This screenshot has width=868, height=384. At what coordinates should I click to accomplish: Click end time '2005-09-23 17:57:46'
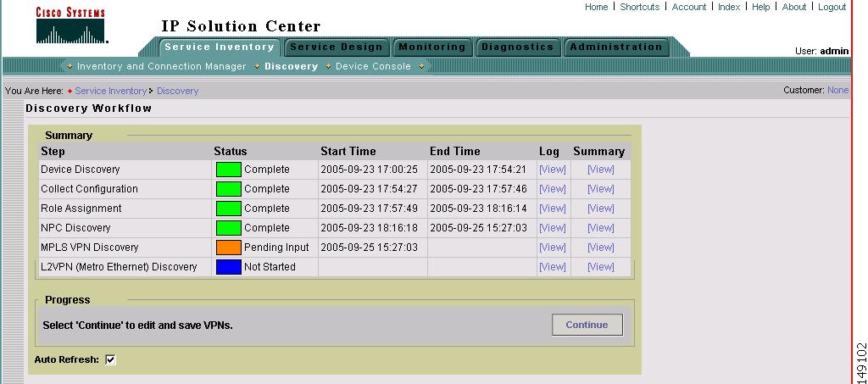tap(479, 189)
